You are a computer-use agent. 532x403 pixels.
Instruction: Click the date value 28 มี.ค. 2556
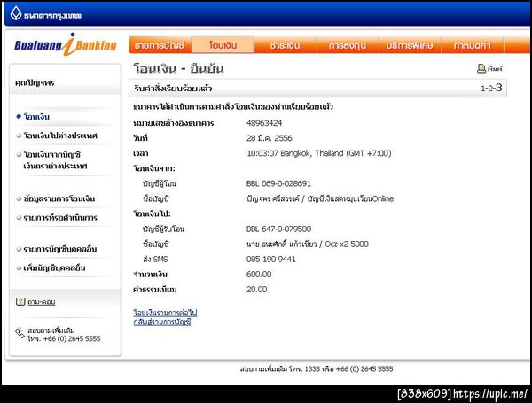[x=269, y=138]
